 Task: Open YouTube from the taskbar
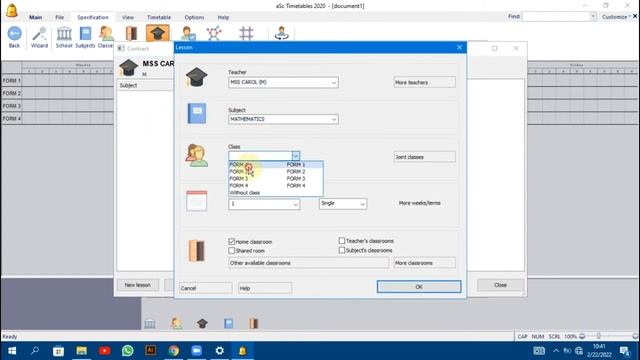point(104,351)
